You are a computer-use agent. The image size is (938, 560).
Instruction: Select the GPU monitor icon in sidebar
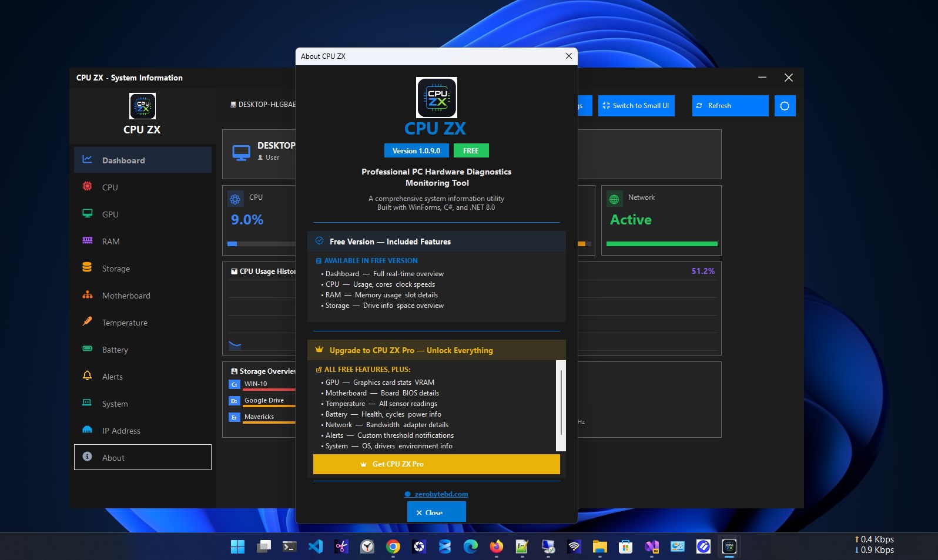87,213
